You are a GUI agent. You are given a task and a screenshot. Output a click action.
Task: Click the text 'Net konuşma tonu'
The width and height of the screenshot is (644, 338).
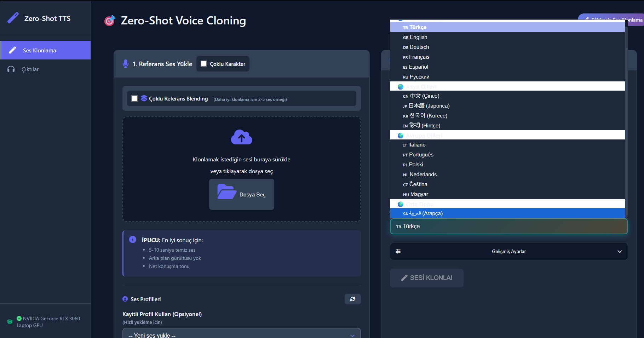pos(169,266)
